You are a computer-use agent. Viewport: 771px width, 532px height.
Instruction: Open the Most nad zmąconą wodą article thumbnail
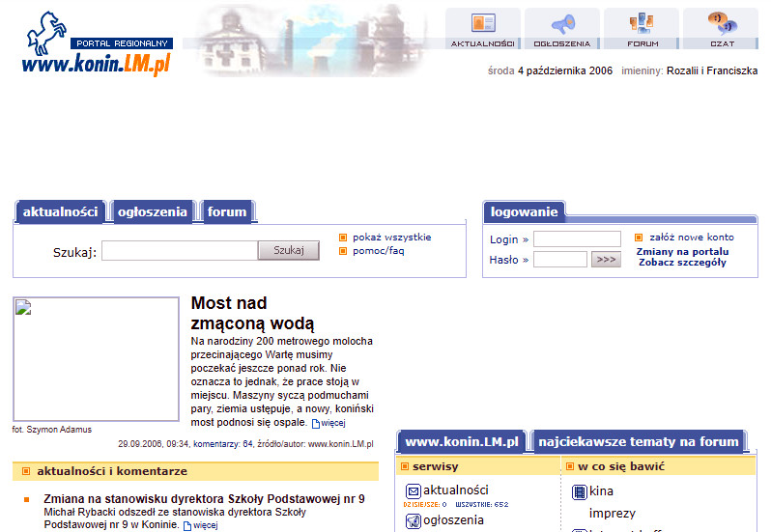pyautogui.click(x=96, y=359)
